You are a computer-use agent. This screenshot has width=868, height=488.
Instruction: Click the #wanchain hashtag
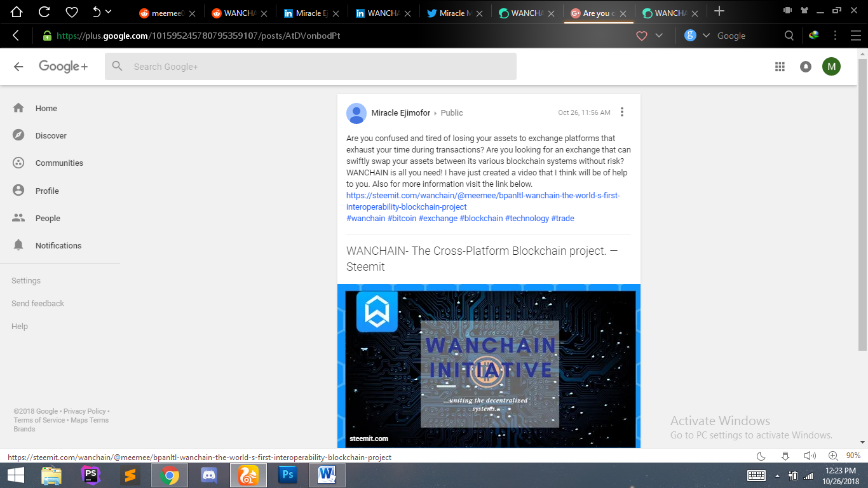point(366,218)
